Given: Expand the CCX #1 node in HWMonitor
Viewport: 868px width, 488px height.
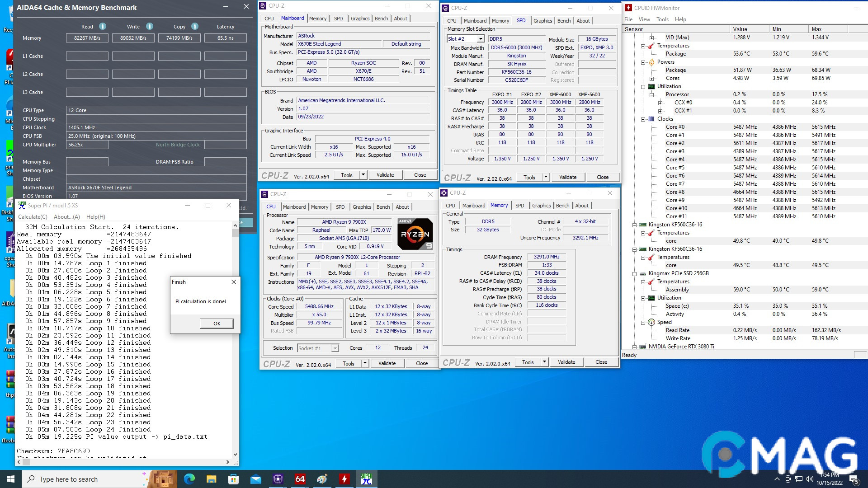Looking at the screenshot, I should (x=660, y=111).
